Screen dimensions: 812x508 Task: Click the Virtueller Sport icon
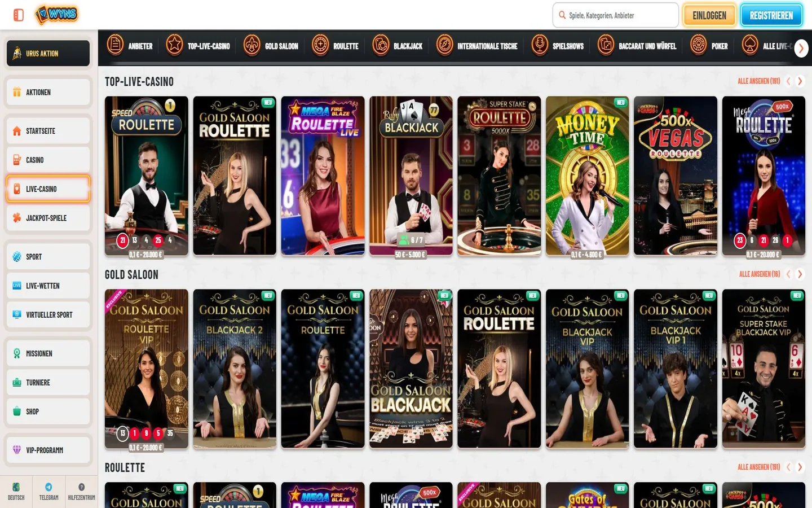17,315
